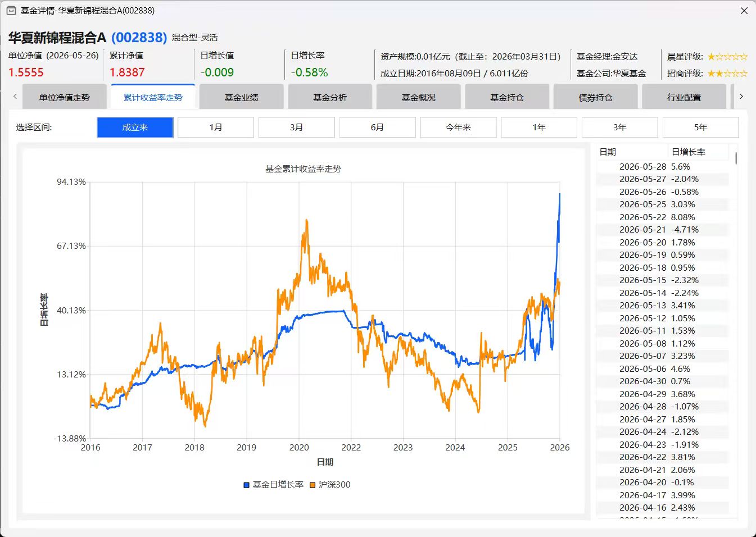Screen dimensions: 756x537
Task: Click the chart title 基金累计收益率走势
Action: [304, 169]
